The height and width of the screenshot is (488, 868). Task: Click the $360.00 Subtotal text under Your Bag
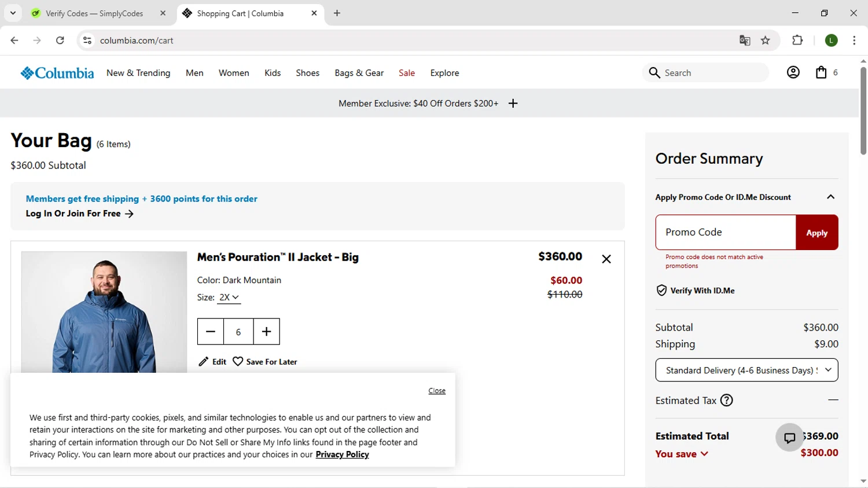[48, 166]
